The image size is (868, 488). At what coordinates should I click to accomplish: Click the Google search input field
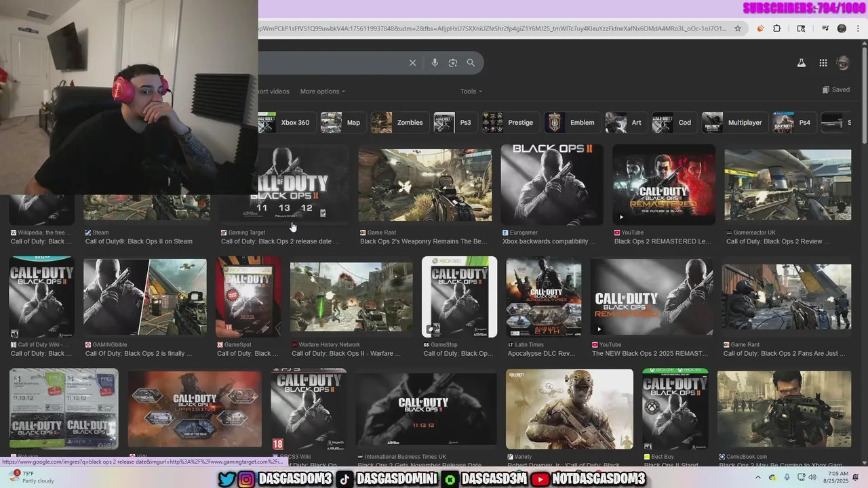pos(331,63)
